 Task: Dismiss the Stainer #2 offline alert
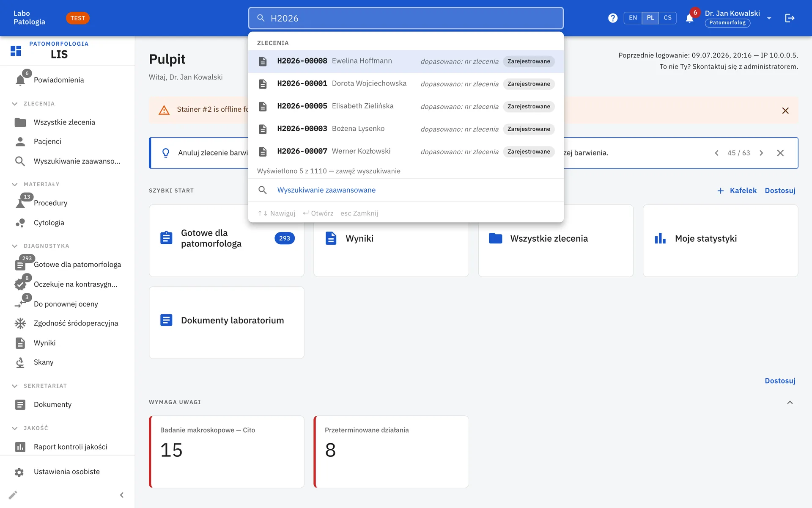(785, 110)
